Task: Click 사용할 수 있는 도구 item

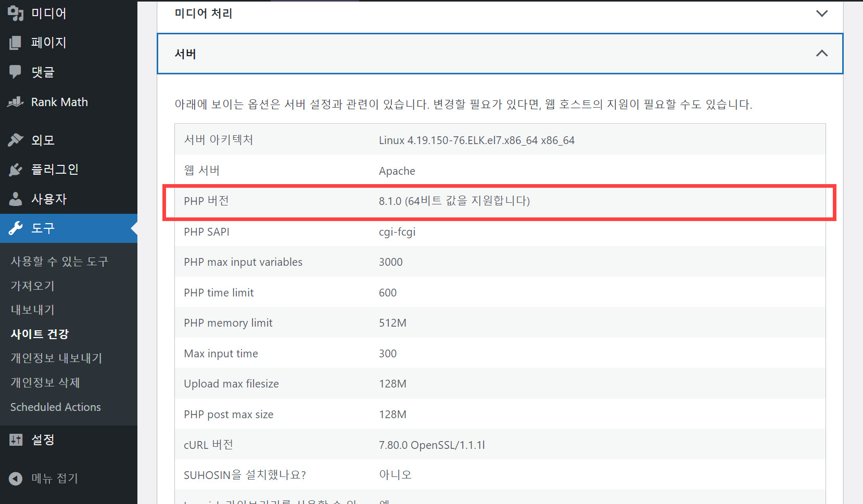Action: click(x=59, y=261)
